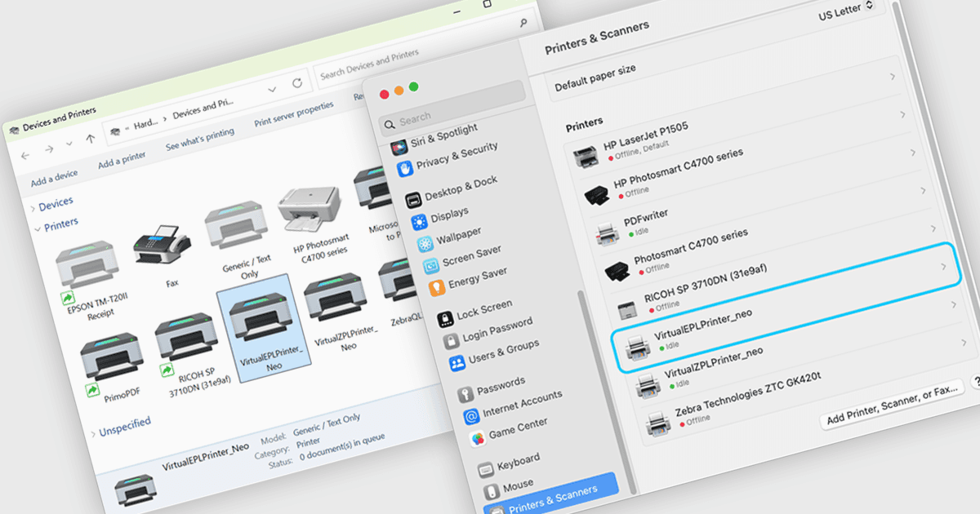This screenshot has height=514, width=980.
Task: Click the Back arrow in Devices and Printers
Action: click(x=25, y=155)
